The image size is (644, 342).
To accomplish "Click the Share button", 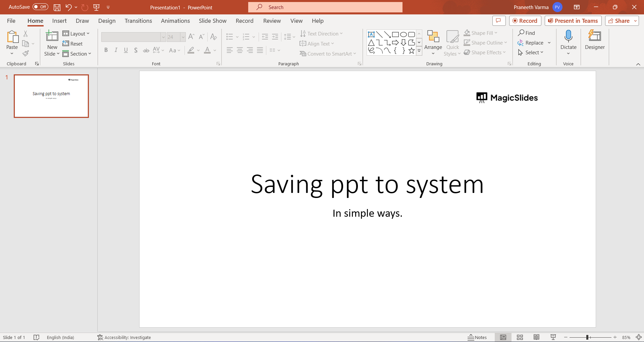I will tap(619, 21).
